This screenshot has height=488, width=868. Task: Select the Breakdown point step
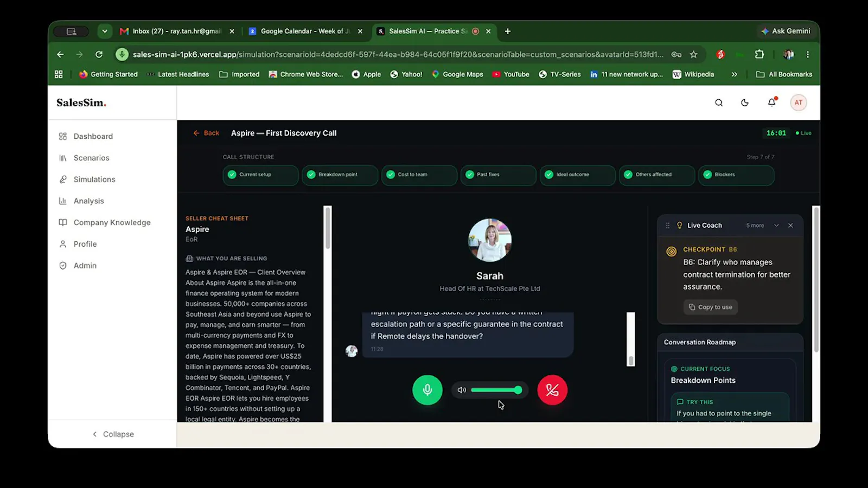point(340,175)
